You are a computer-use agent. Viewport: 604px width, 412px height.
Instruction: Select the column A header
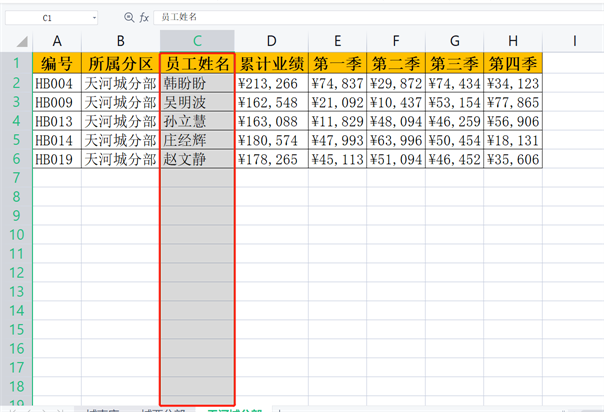coord(57,41)
